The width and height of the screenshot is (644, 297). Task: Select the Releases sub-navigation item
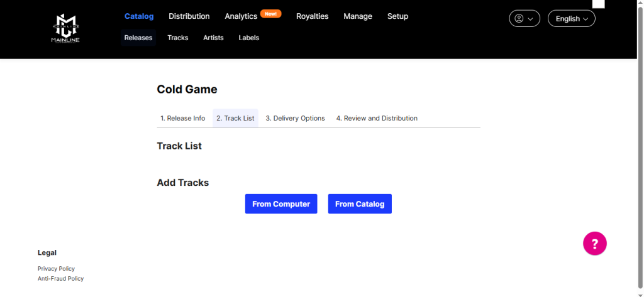click(x=138, y=38)
